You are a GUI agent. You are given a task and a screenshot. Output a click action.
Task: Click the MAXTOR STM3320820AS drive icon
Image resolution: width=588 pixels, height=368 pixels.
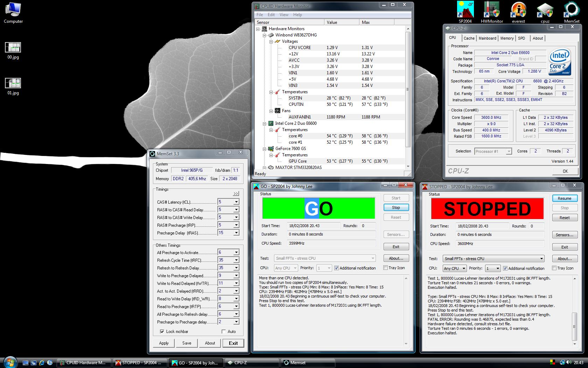271,168
